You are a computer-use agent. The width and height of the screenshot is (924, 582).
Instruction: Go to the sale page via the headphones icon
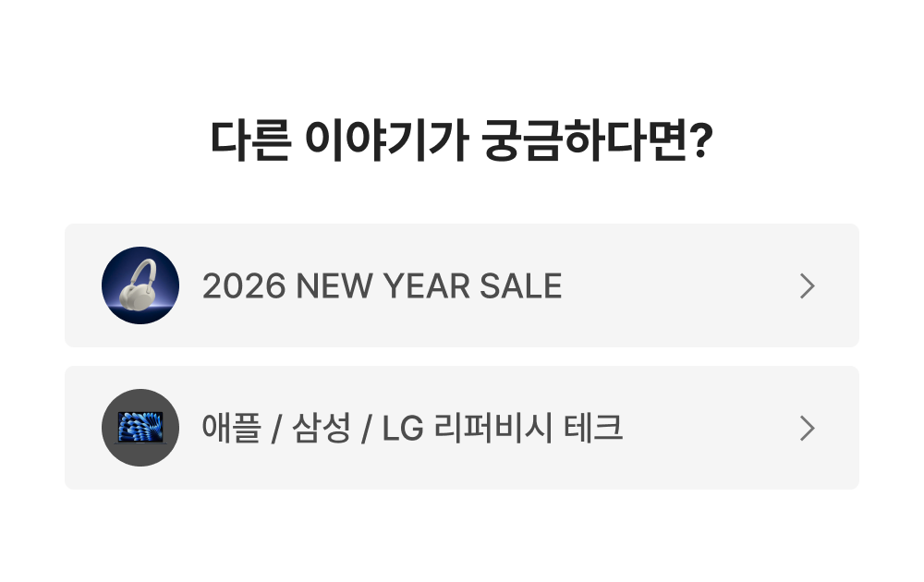pyautogui.click(x=140, y=285)
